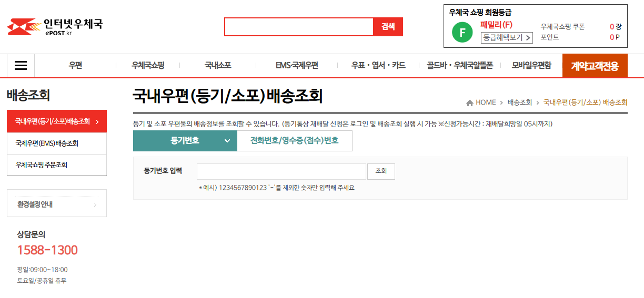Open the 환경설정 안내 sidebar box
This screenshot has width=644, height=298.
[57, 203]
